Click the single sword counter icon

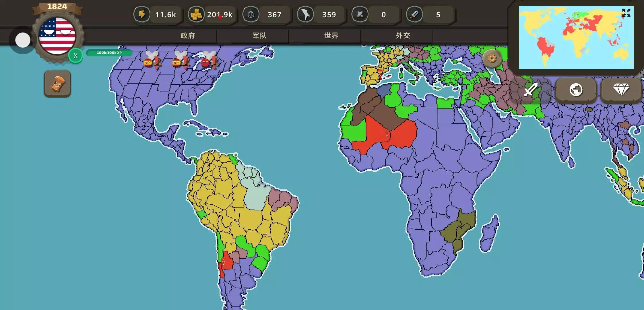pos(414,14)
